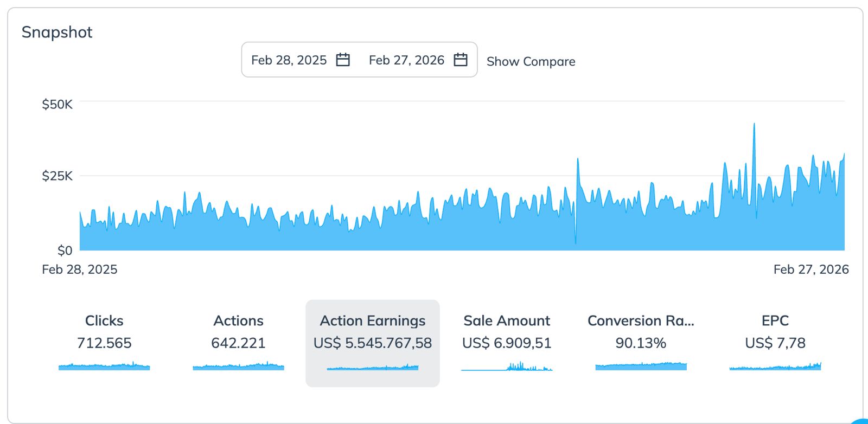Screen dimensions: 868x424
Task: Click the Action Earnings sparkline
Action: [373, 368]
